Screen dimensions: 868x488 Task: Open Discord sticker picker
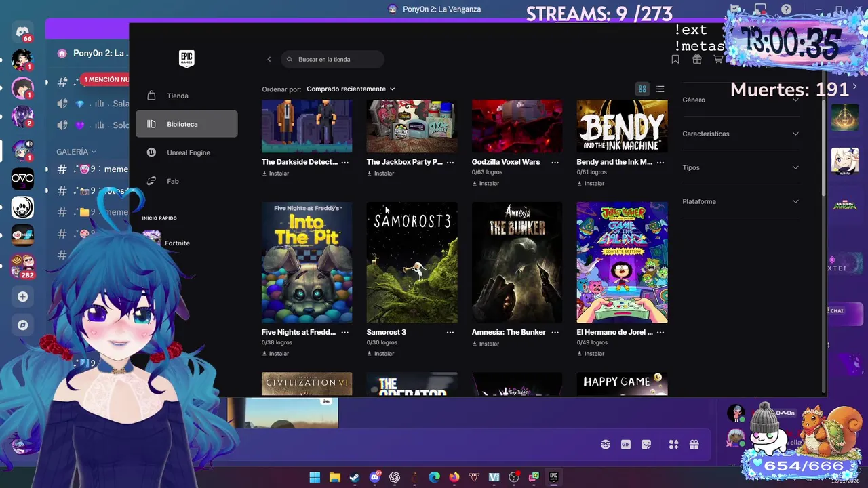point(646,445)
